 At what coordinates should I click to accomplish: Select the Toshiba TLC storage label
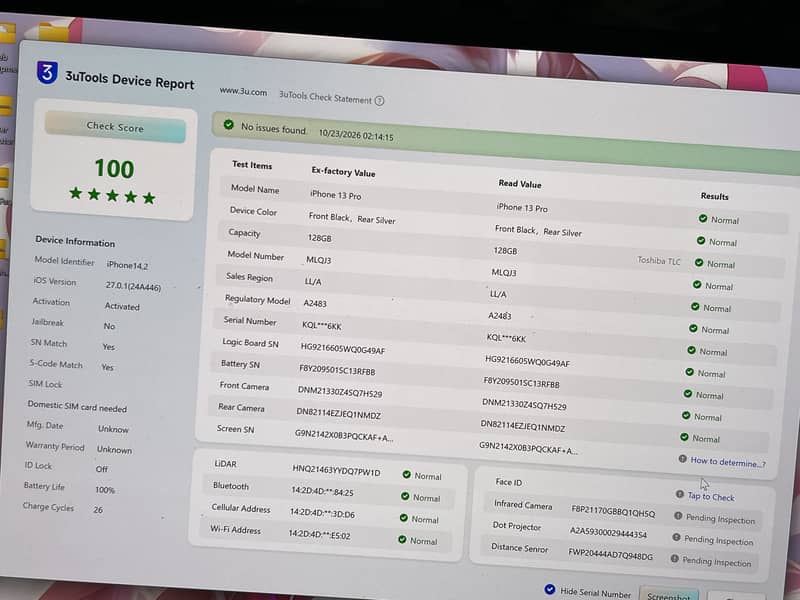pos(659,261)
